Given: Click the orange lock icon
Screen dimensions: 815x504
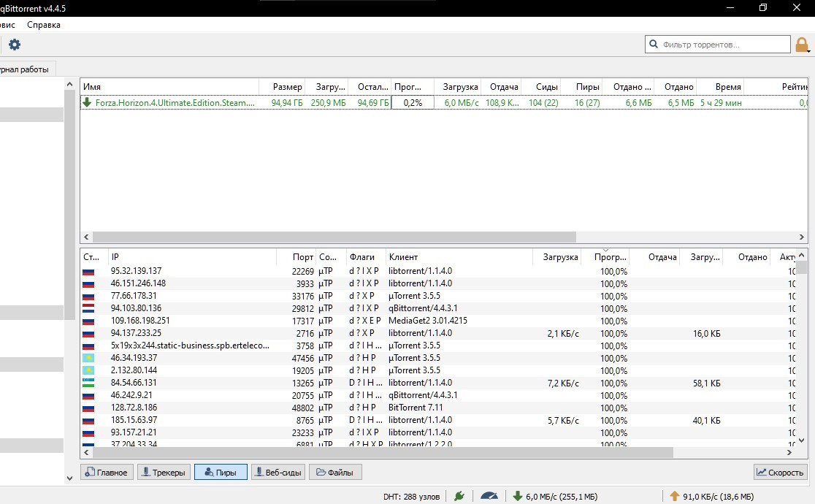Looking at the screenshot, I should [x=802, y=45].
